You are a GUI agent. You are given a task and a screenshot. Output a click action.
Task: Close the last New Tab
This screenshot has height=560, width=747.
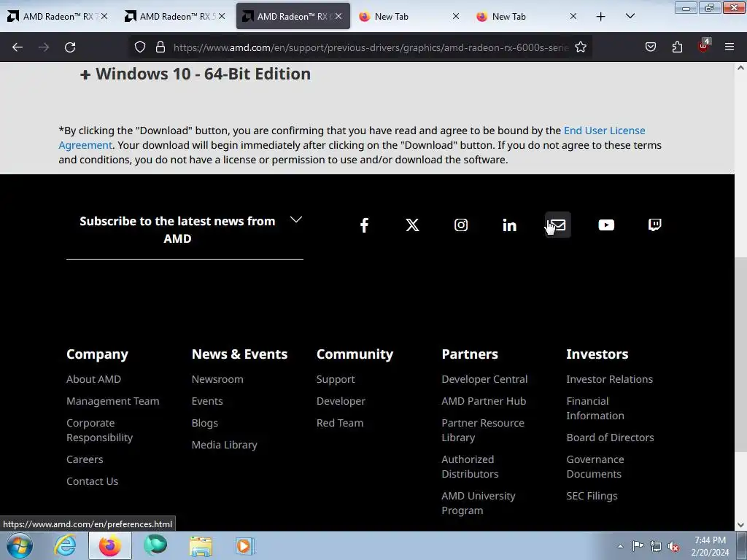(573, 17)
